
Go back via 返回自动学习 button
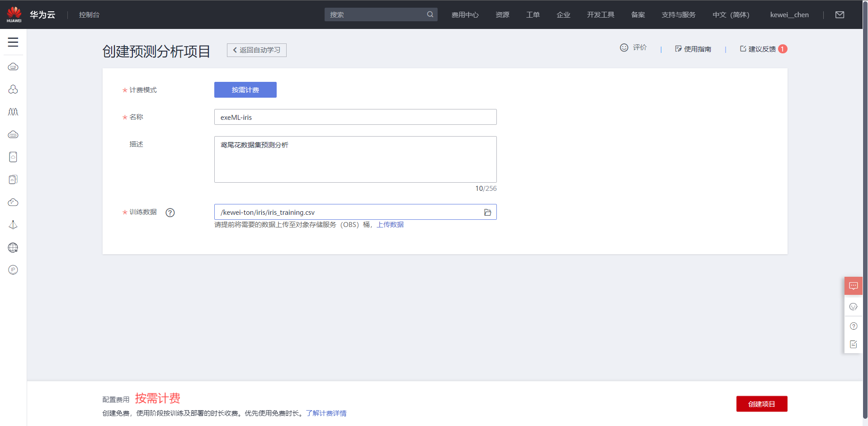click(x=257, y=50)
